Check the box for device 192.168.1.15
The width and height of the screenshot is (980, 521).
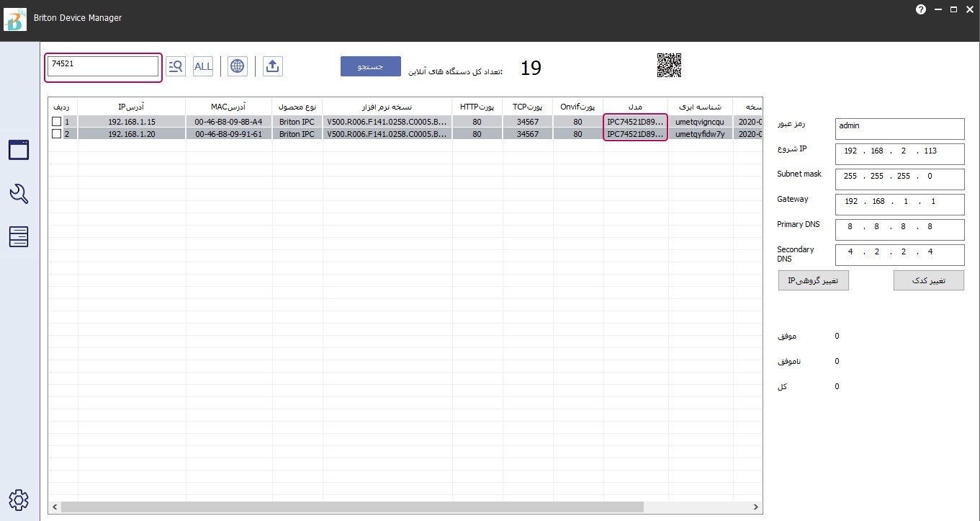tap(56, 122)
